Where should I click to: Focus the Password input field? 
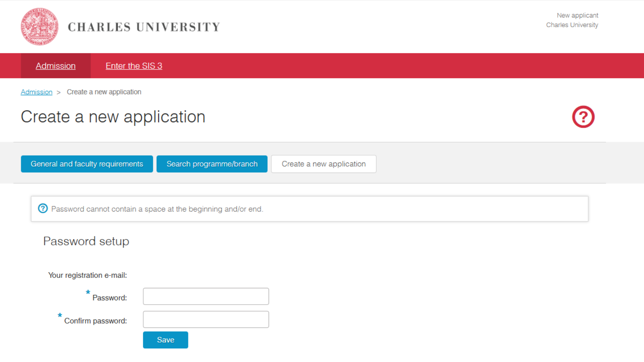[206, 296]
